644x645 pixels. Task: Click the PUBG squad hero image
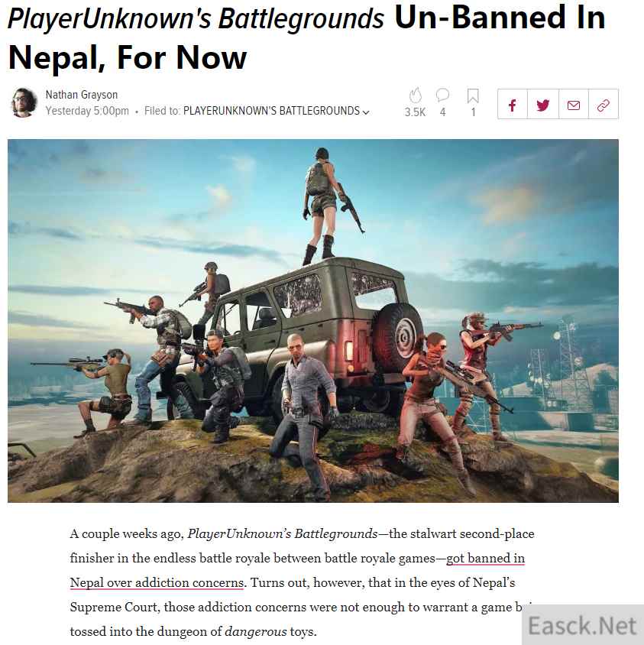pyautogui.click(x=313, y=321)
